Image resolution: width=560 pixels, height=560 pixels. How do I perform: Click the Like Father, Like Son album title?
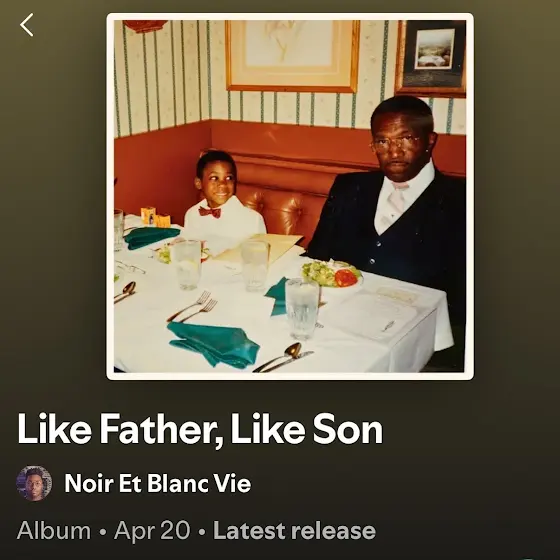[200, 429]
